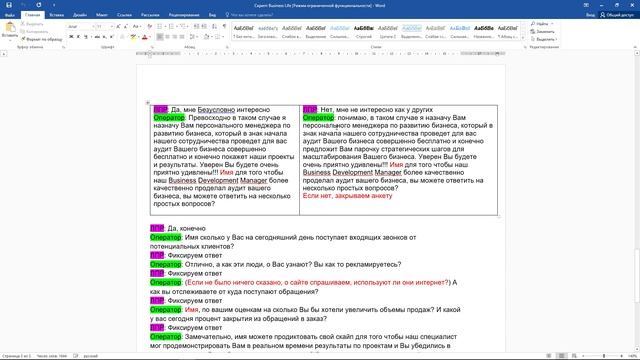This screenshot has height=360, width=640.
Task: Click the Sign in (Вход) link
Action: [590, 15]
